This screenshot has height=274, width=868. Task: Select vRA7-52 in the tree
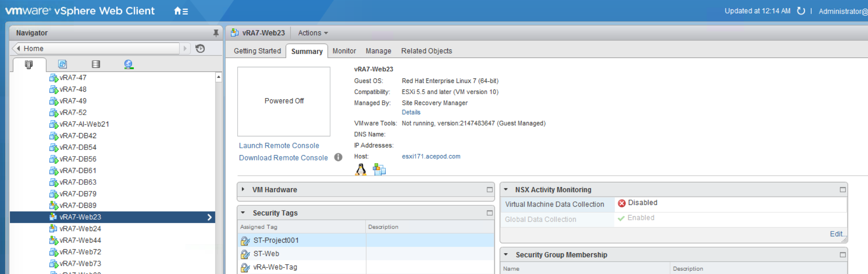73,112
